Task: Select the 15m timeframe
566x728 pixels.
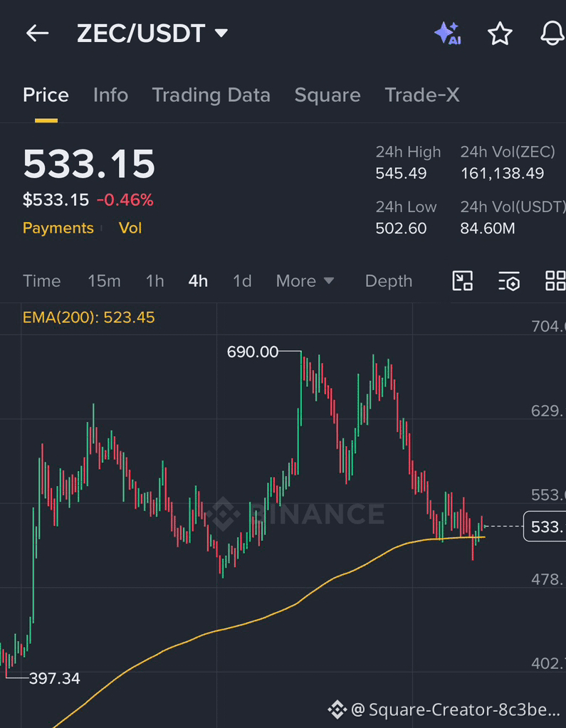Action: point(104,281)
